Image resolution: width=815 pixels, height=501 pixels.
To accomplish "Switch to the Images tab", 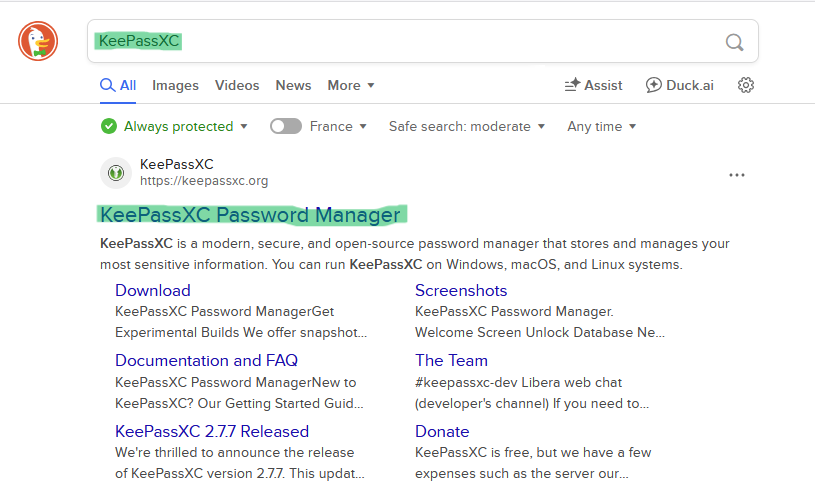I will point(175,85).
